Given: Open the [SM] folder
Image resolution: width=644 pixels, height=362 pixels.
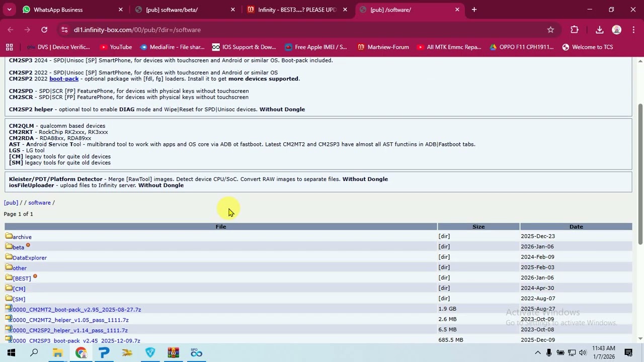Looking at the screenshot, I should [x=19, y=300].
